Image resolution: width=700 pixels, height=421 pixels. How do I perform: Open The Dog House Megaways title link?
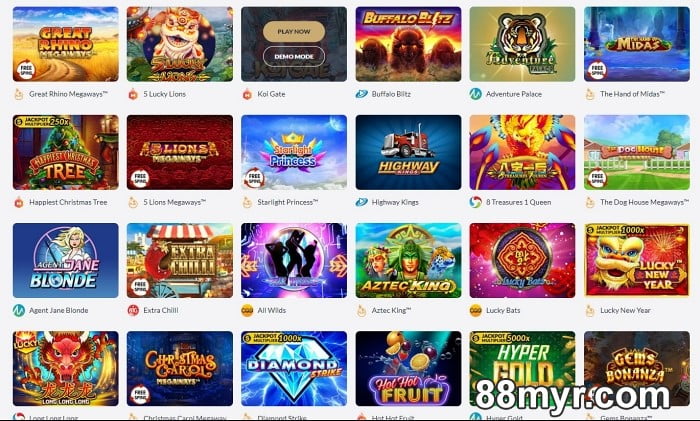(644, 202)
